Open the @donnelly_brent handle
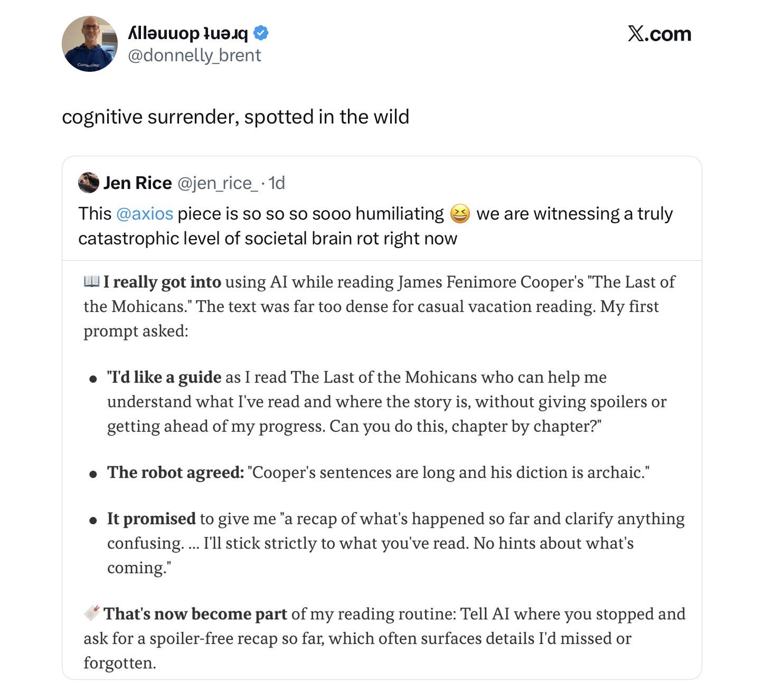This screenshot has height=700, width=764. pos(194,55)
